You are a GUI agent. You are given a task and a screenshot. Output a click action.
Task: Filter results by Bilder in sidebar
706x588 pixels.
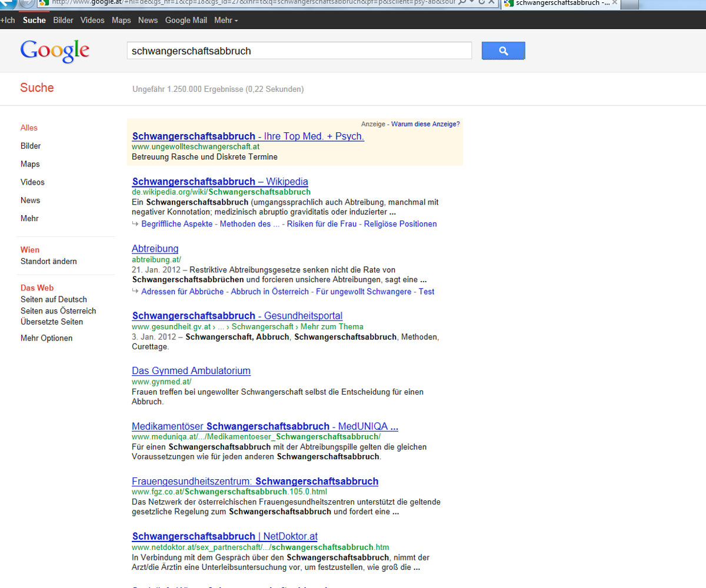pos(31,146)
